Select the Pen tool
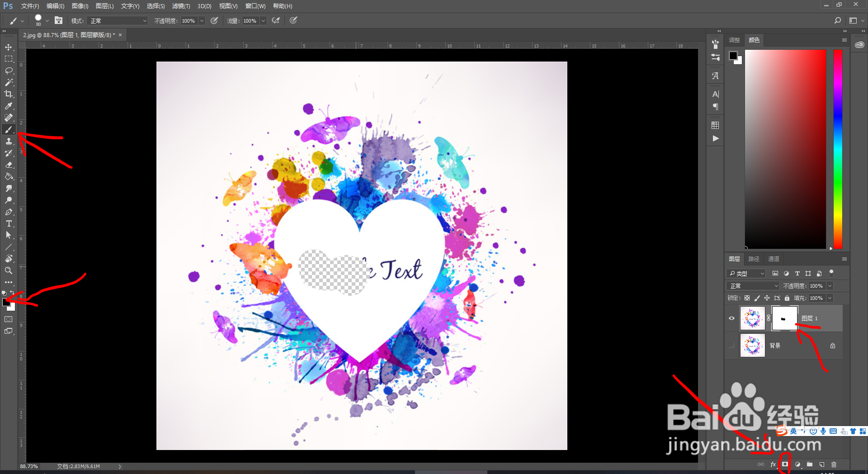This screenshot has width=868, height=474. point(9,212)
